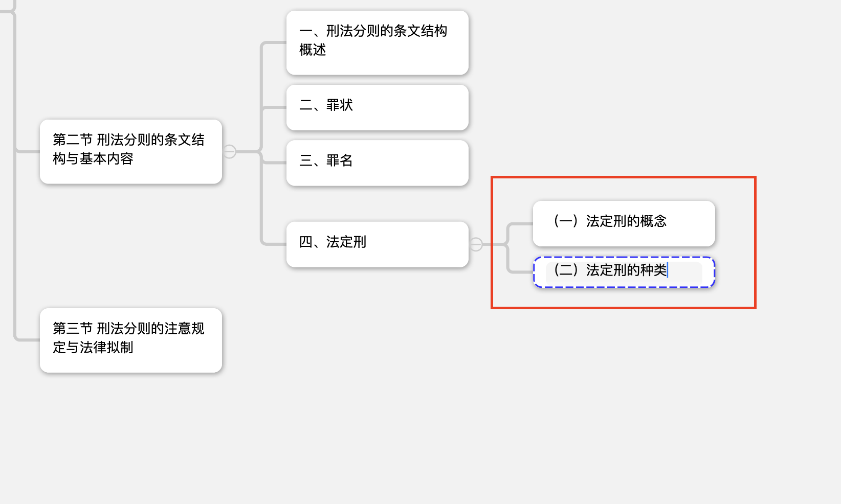Select the (一)法定刑的概念 node
841x504 pixels.
pos(624,223)
